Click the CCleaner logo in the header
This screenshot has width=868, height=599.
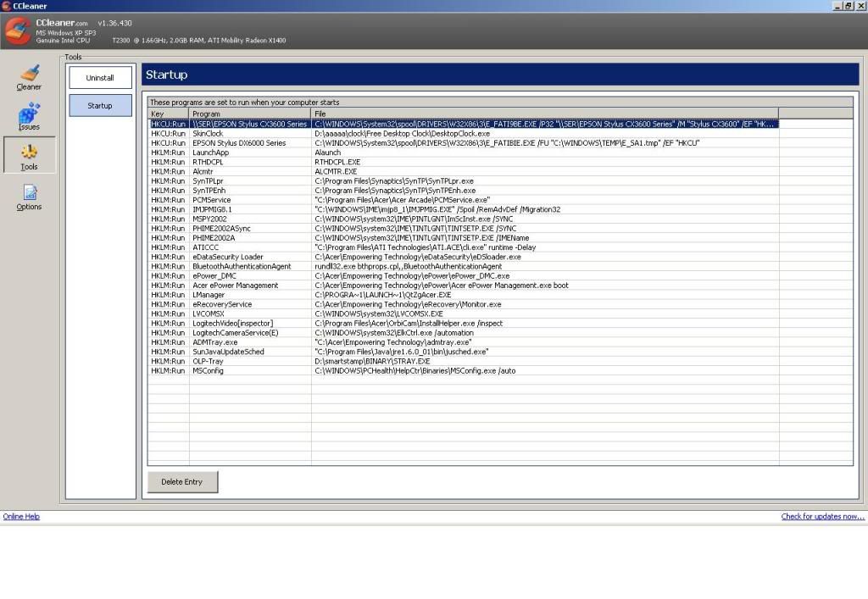pyautogui.click(x=18, y=31)
